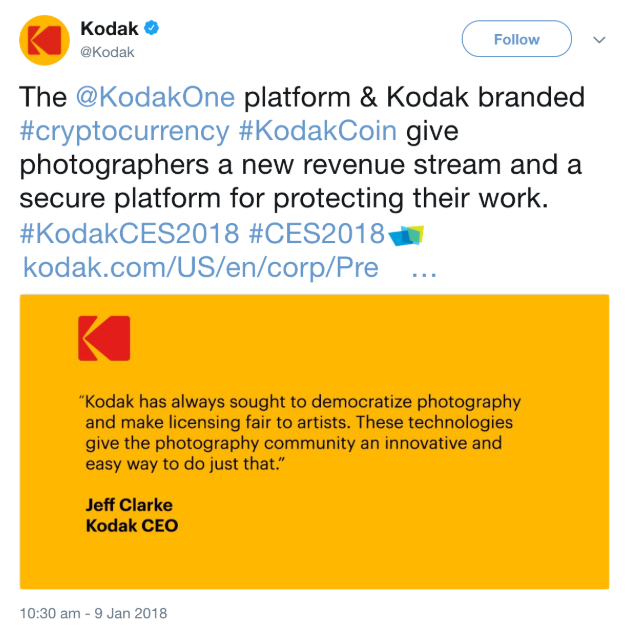Image resolution: width=626 pixels, height=631 pixels.
Task: Click the "Kodak CEO" title line
Action: tap(131, 525)
